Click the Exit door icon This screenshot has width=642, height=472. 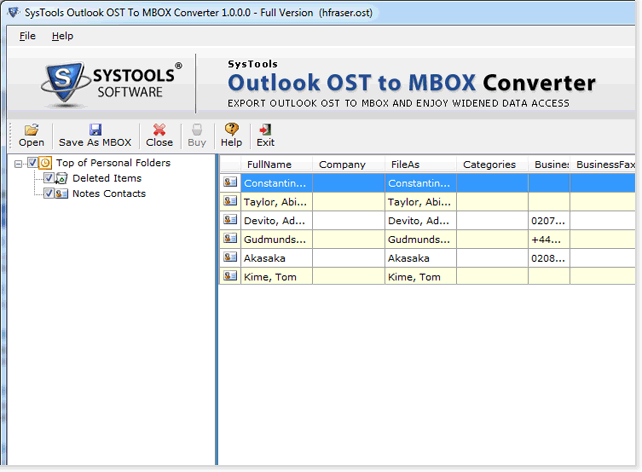point(265,130)
